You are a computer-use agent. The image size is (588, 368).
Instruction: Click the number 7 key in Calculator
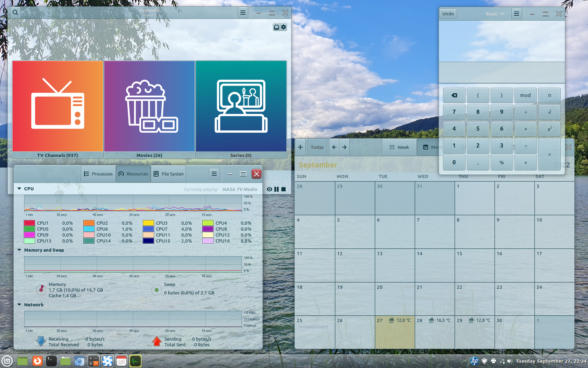pos(454,112)
